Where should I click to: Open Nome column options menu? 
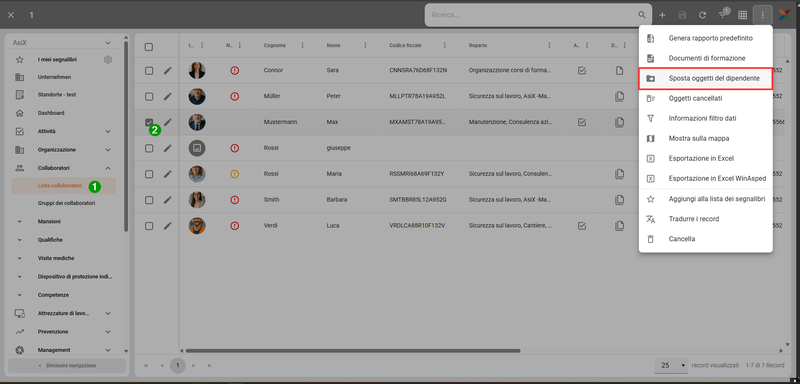click(365, 45)
